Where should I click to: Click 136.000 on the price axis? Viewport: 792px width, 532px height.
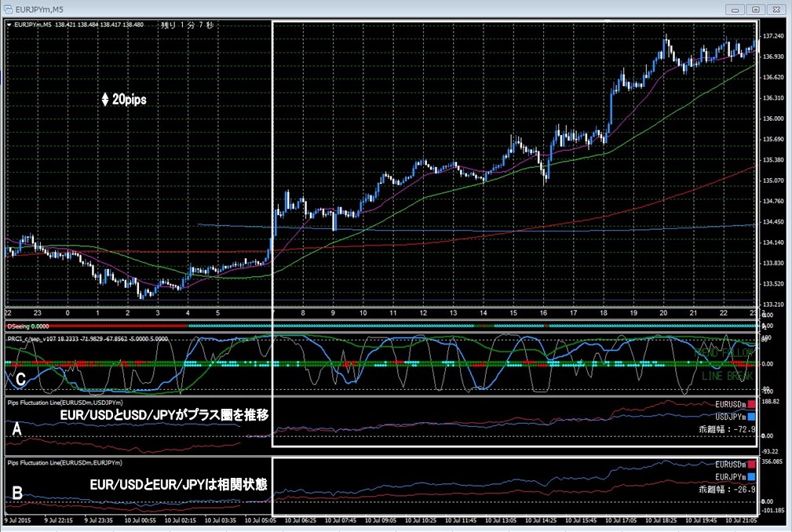click(x=773, y=118)
